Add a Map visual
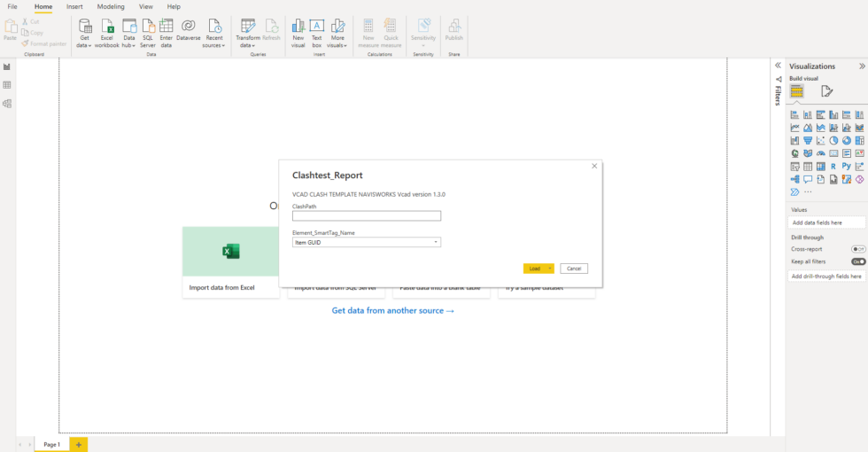868x452 pixels. [795, 153]
